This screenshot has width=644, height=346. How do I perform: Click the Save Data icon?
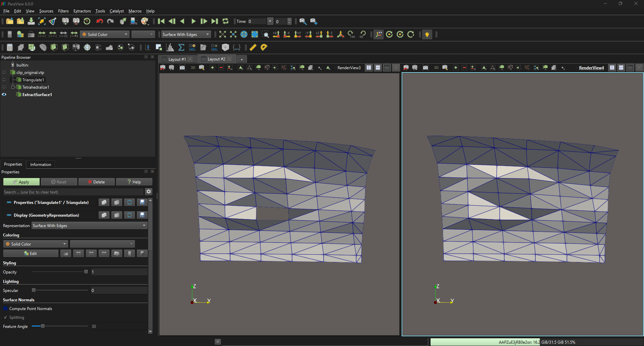(x=31, y=21)
